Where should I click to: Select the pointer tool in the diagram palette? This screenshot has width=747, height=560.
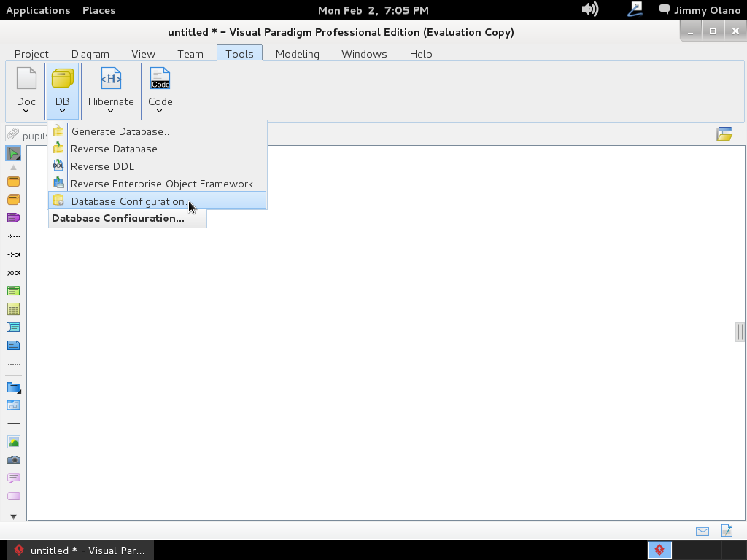pos(13,153)
